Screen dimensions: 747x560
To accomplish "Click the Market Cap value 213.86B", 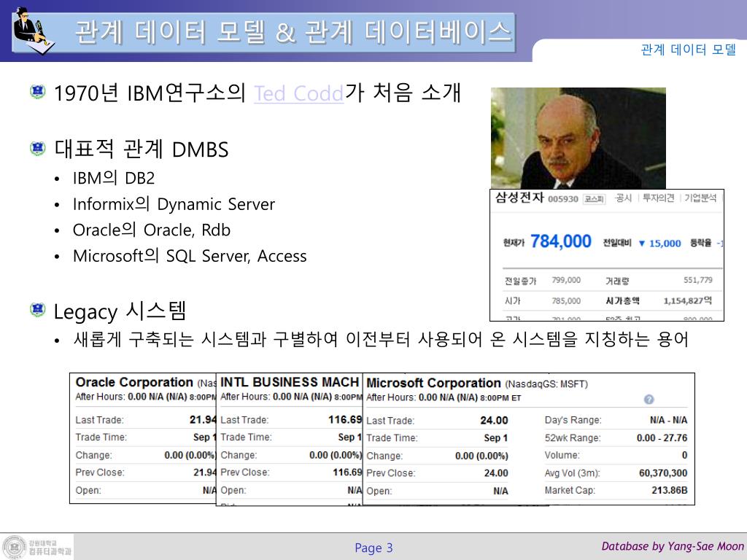I will [670, 490].
